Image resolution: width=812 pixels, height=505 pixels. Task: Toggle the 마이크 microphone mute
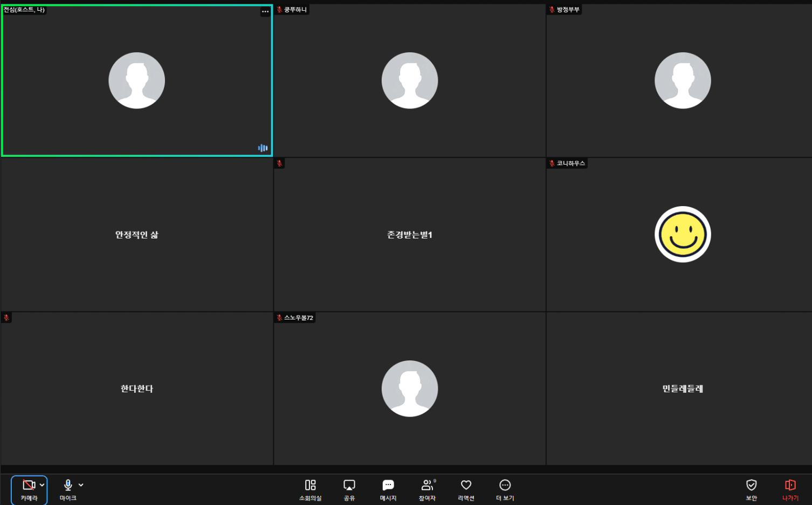68,485
